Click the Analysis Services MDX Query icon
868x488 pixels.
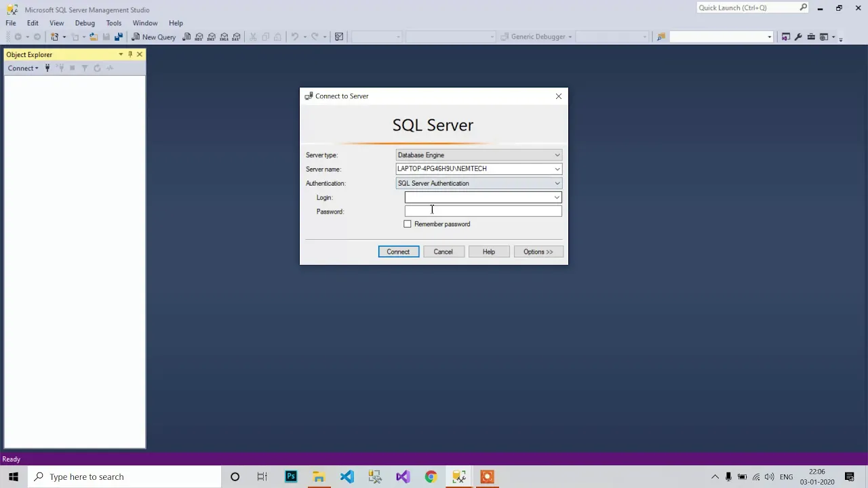(199, 37)
